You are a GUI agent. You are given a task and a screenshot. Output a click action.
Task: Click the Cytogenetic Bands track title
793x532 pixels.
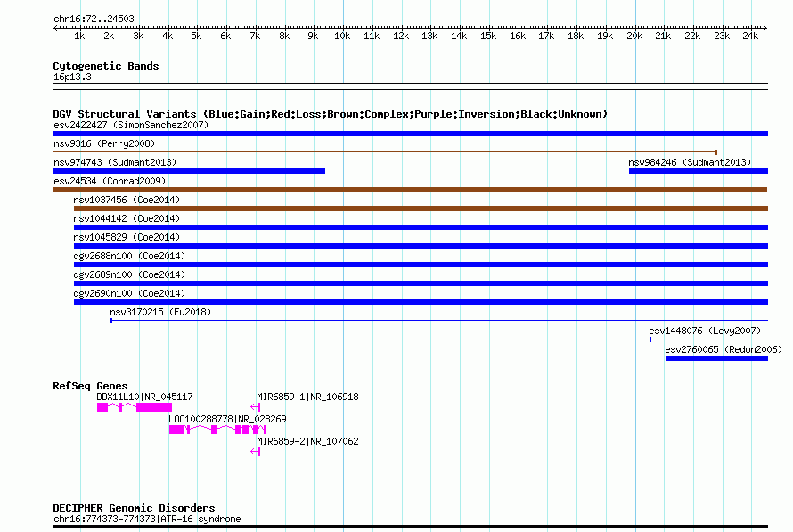point(106,66)
